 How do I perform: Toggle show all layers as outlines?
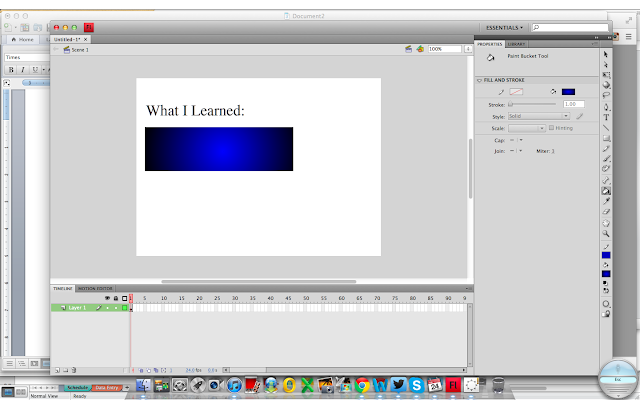point(124,298)
